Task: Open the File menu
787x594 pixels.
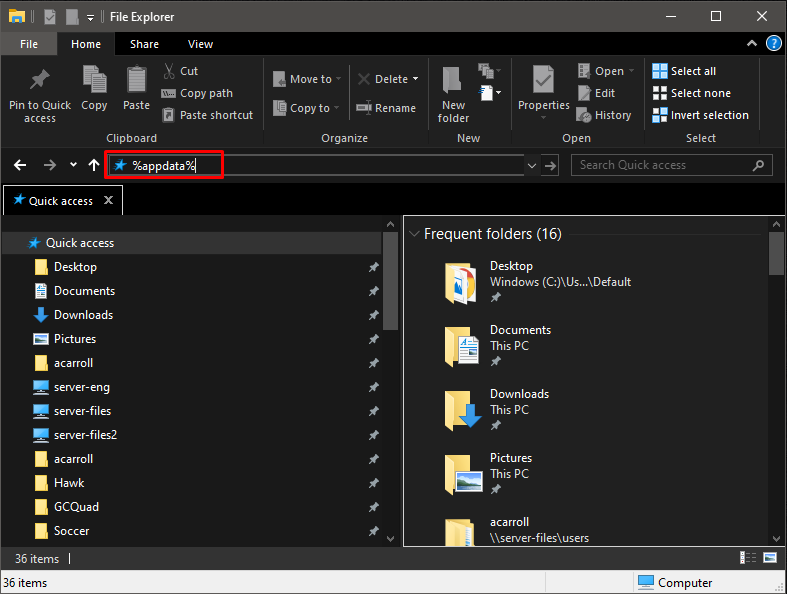Action: [x=29, y=44]
